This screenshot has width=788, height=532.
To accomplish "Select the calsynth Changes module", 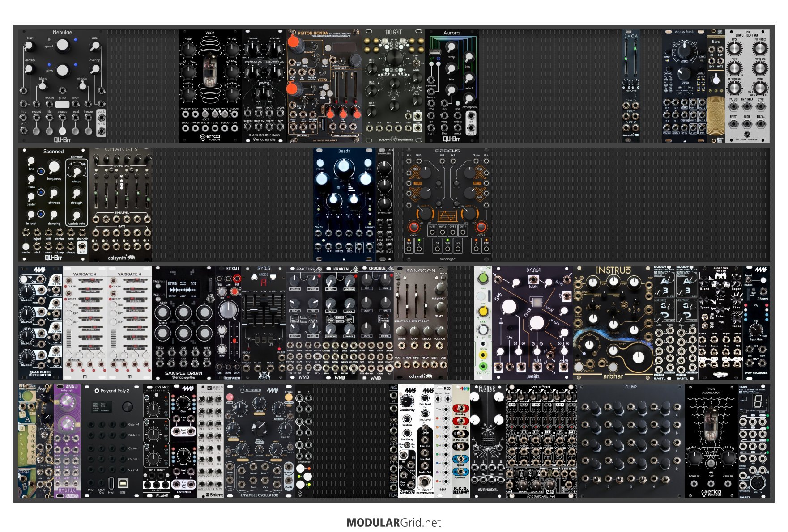I will point(121,204).
